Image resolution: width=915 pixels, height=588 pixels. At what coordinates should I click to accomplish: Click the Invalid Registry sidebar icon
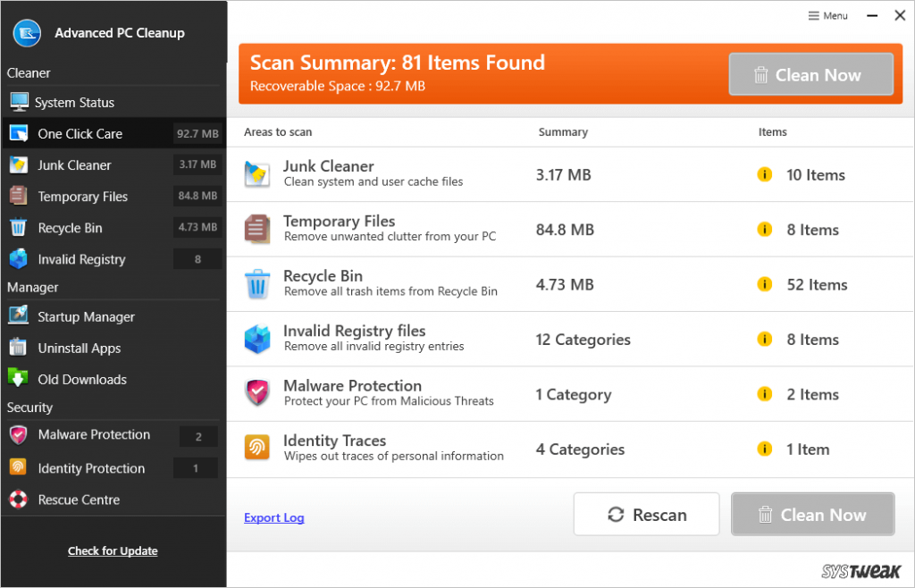coord(19,259)
